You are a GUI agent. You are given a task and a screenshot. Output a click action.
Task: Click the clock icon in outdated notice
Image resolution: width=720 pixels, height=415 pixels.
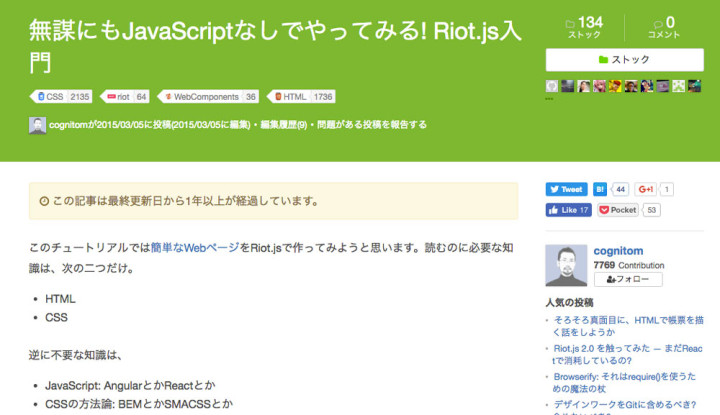coord(44,201)
